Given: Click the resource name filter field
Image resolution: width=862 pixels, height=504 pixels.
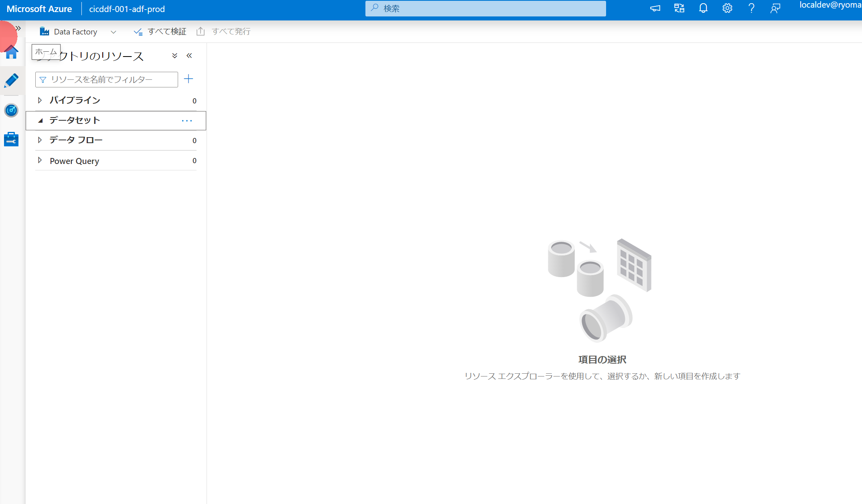Looking at the screenshot, I should [x=107, y=79].
